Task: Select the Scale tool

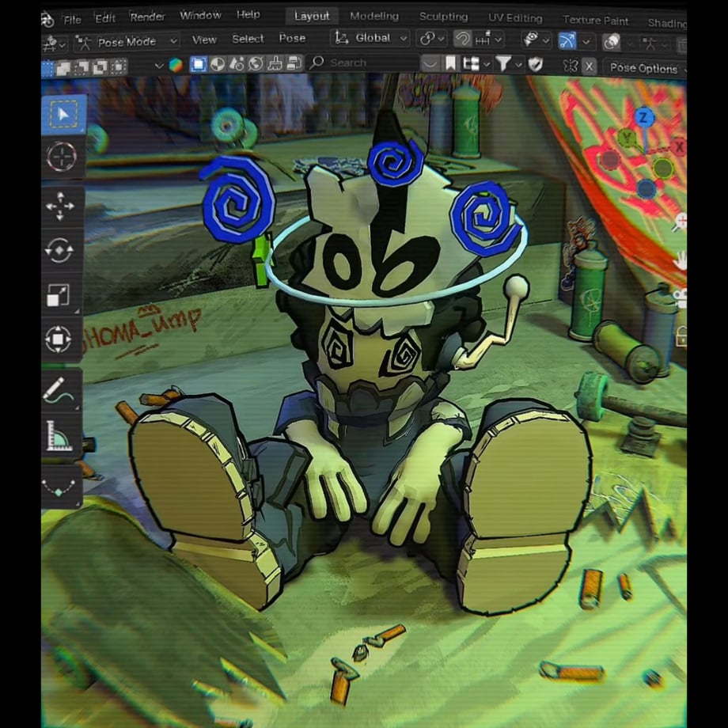Action: coord(59,295)
